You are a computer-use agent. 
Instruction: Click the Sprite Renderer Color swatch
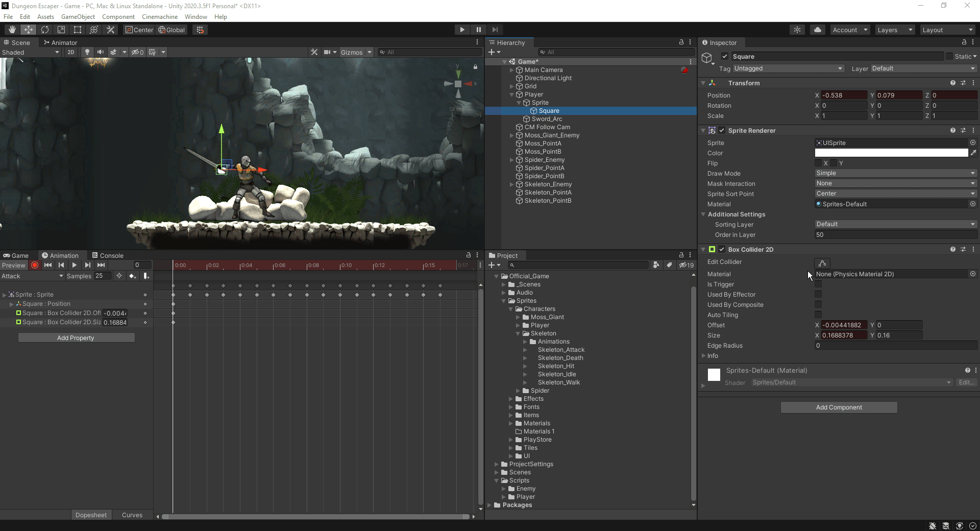point(891,153)
